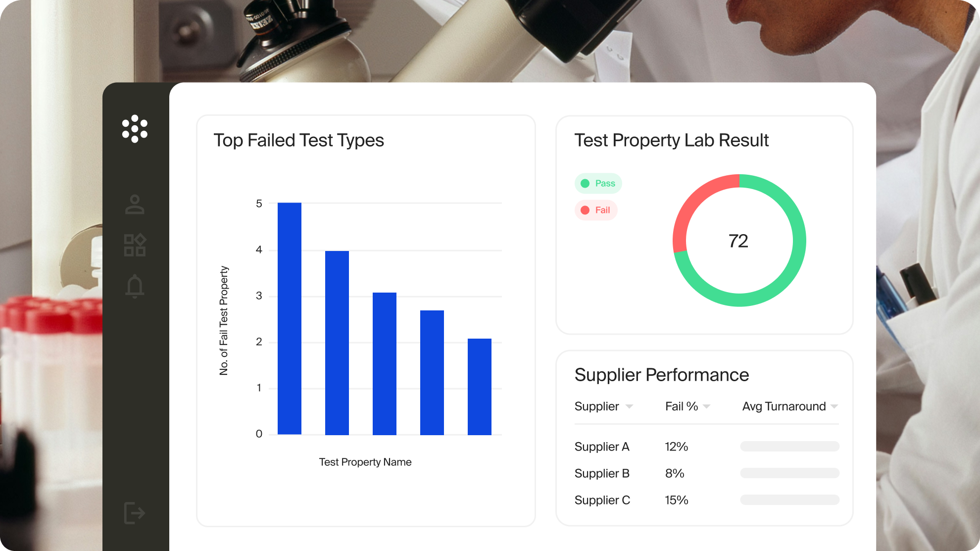Select the Supplier B row
Image resolution: width=980 pixels, height=551 pixels.
tap(602, 473)
